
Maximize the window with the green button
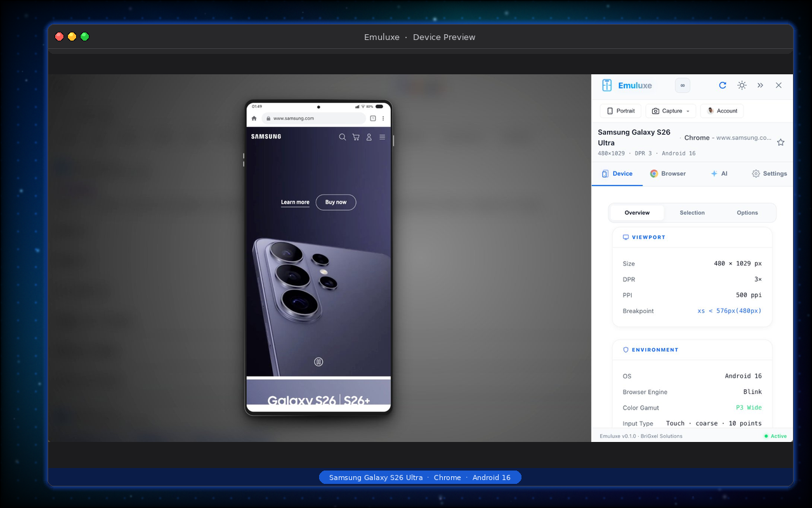coord(85,37)
